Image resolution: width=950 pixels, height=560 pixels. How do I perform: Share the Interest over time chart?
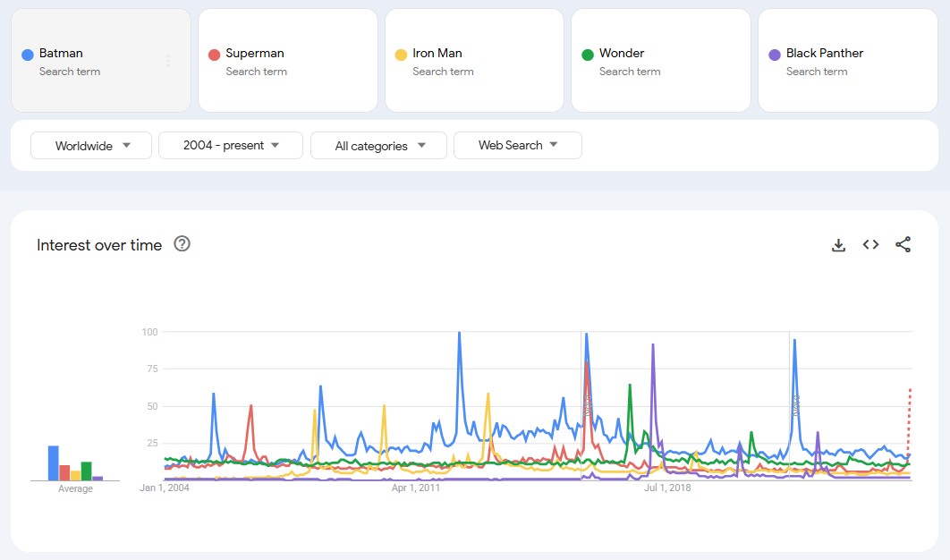click(903, 245)
